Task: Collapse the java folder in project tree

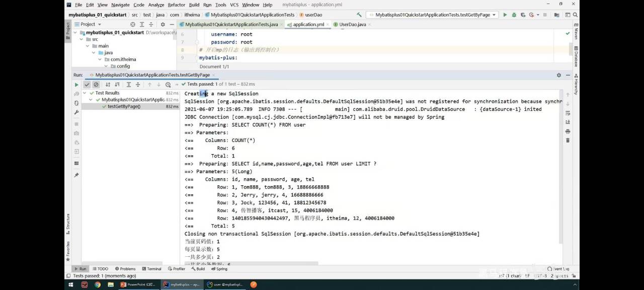Action: tap(94, 52)
